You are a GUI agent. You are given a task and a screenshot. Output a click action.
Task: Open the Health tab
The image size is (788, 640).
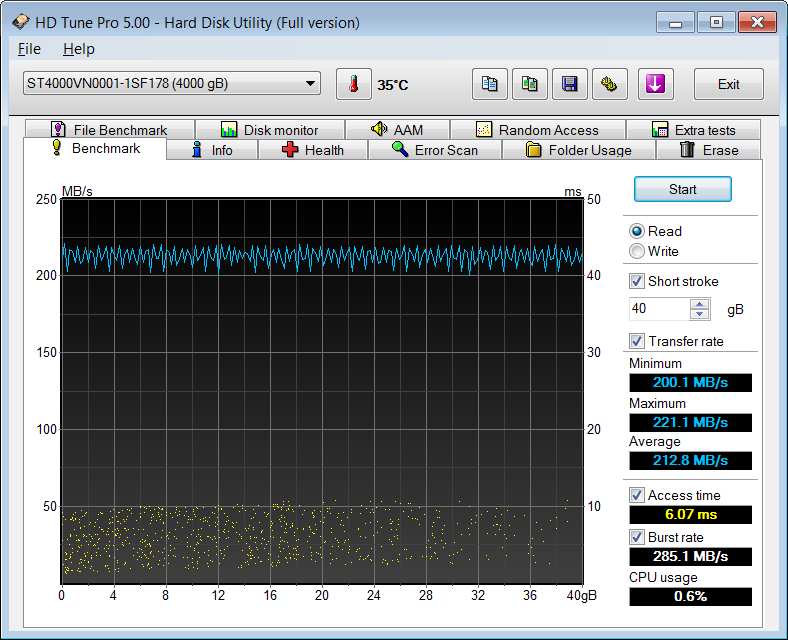point(312,150)
